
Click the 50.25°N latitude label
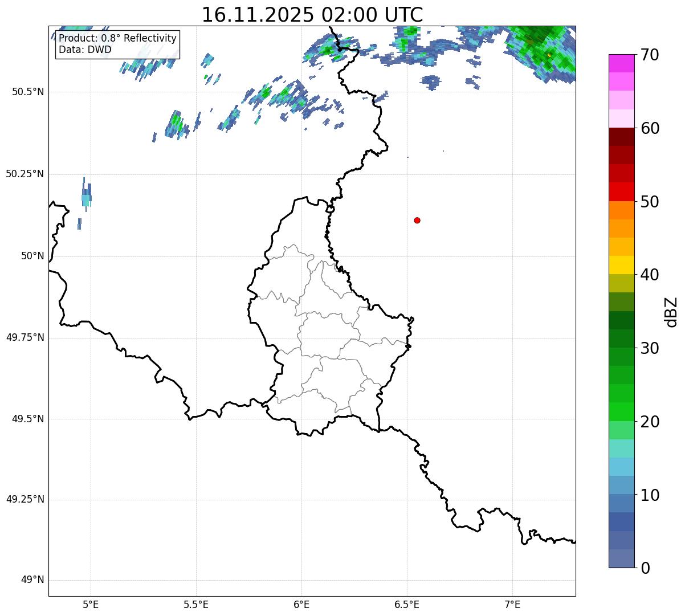[25, 174]
